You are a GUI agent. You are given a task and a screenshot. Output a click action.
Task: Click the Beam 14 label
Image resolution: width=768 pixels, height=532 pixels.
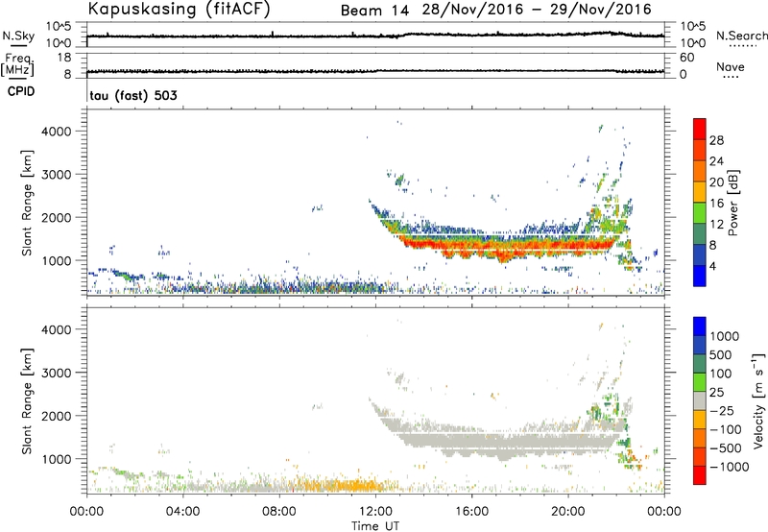click(x=374, y=11)
